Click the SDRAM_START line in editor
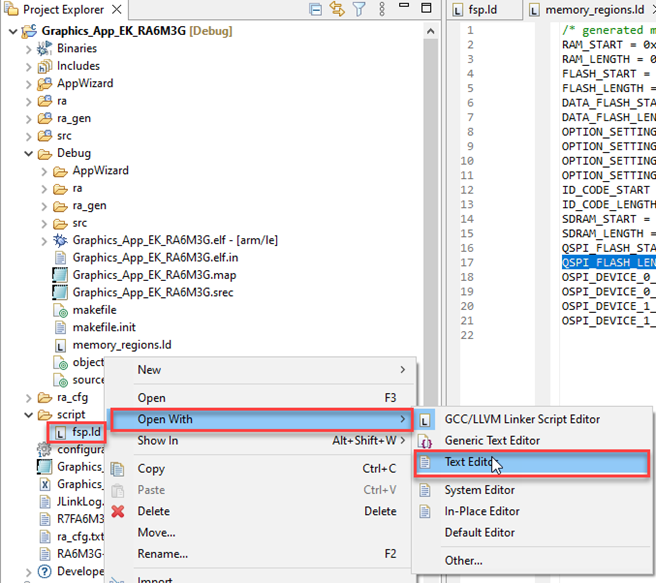Image resolution: width=656 pixels, height=583 pixels. click(608, 219)
